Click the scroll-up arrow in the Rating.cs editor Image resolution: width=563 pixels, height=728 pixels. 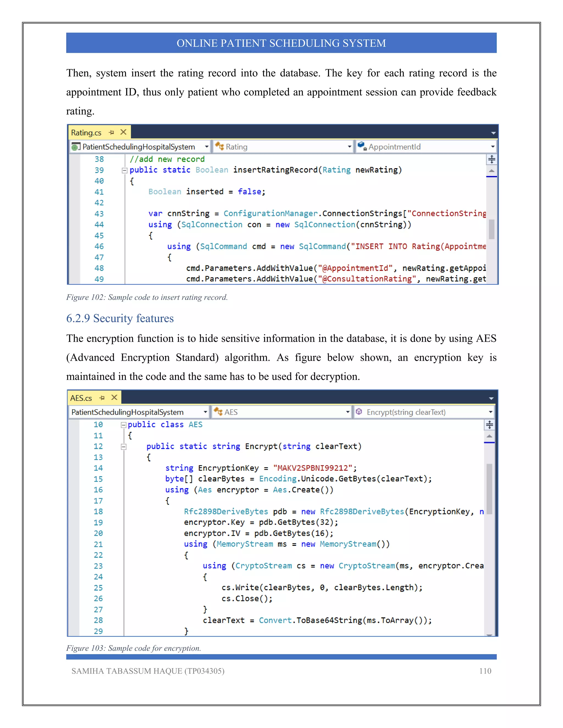492,171
